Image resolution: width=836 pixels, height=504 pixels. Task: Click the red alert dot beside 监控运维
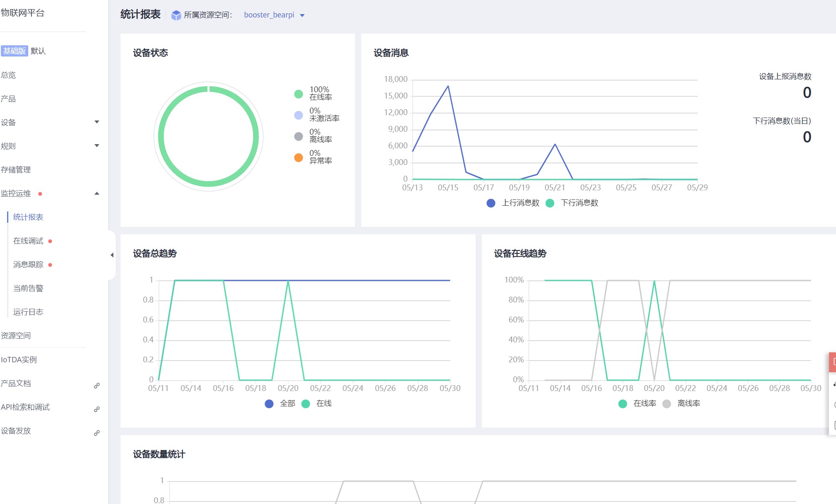point(40,194)
